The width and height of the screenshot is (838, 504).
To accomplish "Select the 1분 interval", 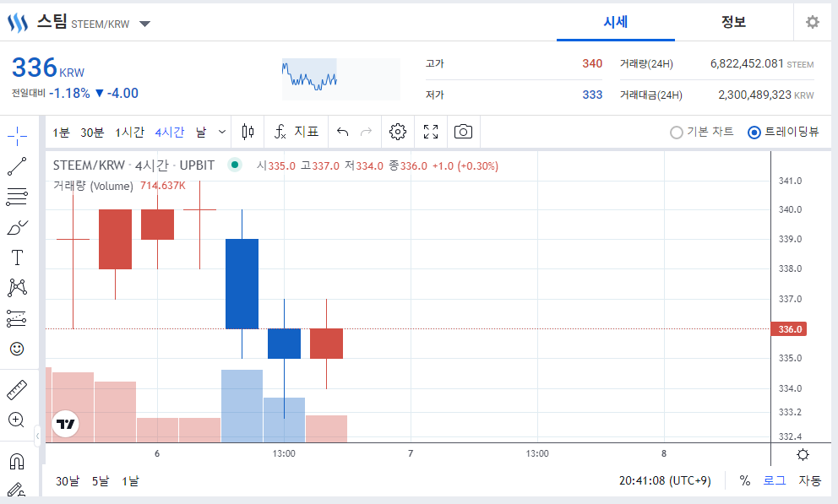I will (x=61, y=132).
